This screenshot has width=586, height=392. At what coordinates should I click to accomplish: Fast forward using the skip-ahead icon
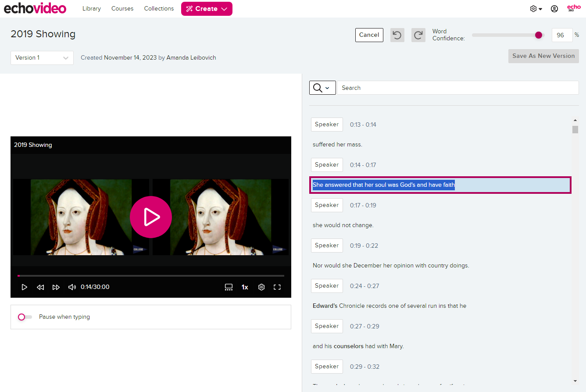56,287
